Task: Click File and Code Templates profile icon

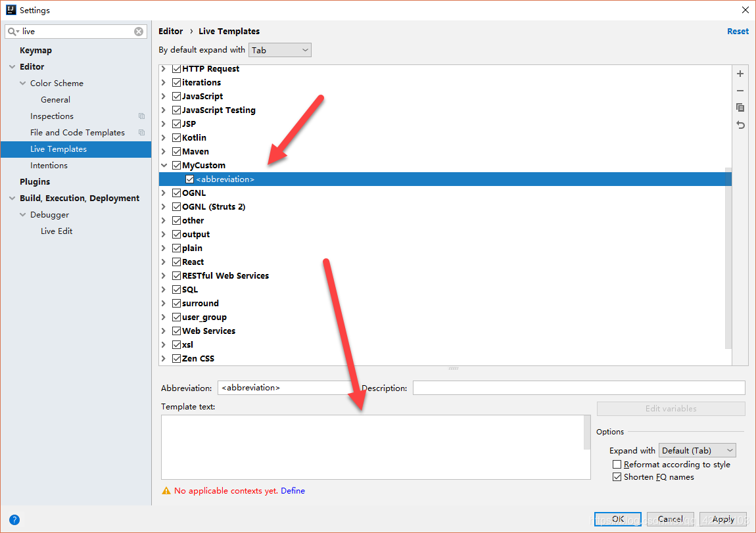Action: [x=141, y=133]
